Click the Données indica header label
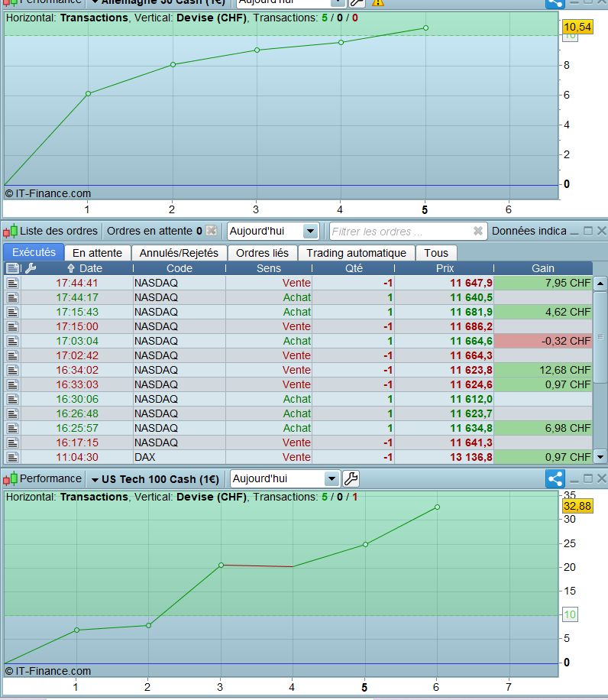Screen dimensions: 608x700 pyautogui.click(x=529, y=231)
